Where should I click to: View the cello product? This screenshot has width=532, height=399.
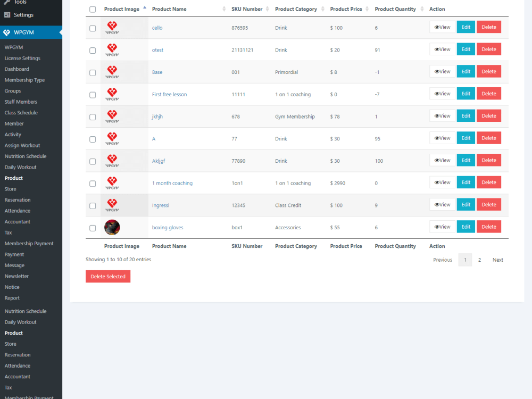pyautogui.click(x=442, y=27)
